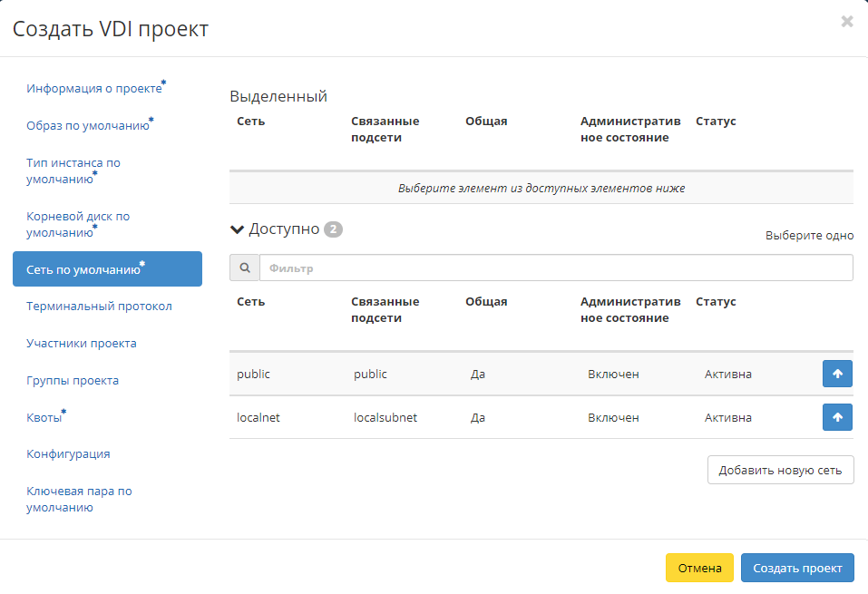Switch to the Образ по умолчанию tab
Image resolution: width=868 pixels, height=594 pixels.
pos(88,126)
